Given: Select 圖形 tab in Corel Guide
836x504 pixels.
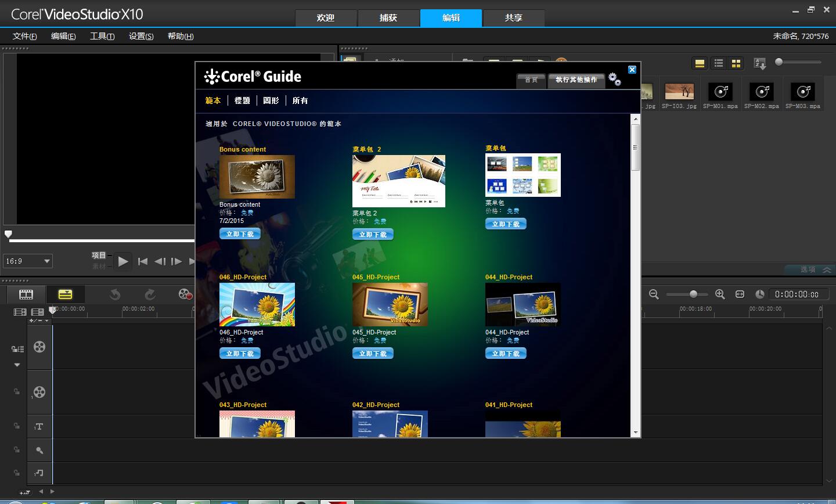Looking at the screenshot, I should tap(271, 100).
